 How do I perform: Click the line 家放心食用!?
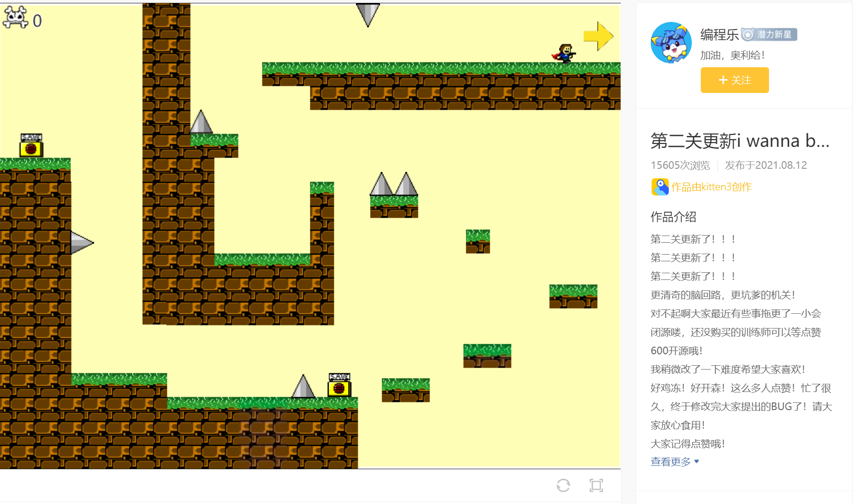[x=677, y=425]
